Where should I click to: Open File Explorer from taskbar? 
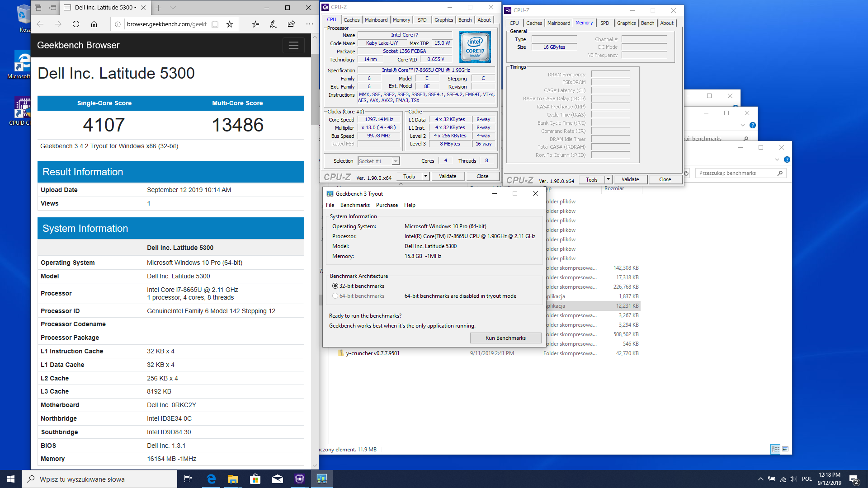point(233,479)
